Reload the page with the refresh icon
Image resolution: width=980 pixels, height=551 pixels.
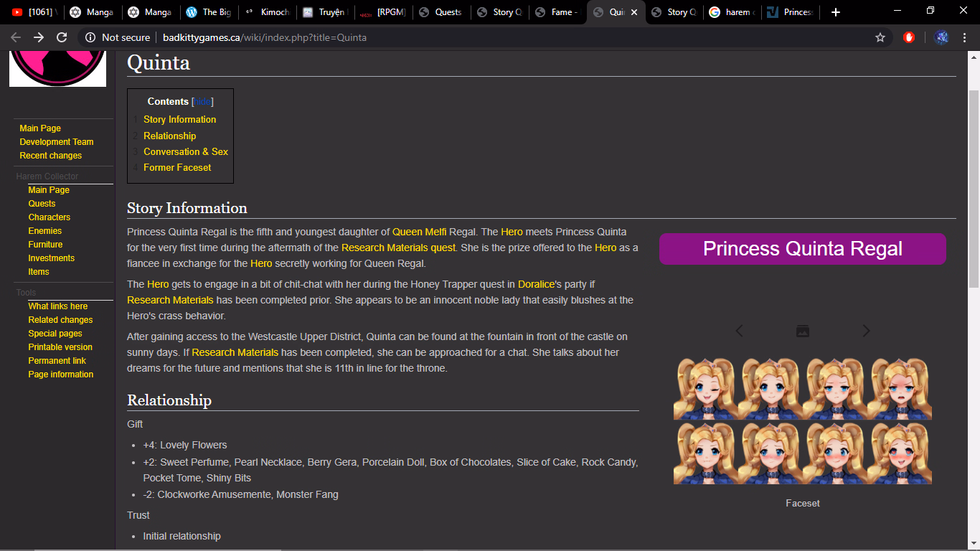tap(62, 37)
